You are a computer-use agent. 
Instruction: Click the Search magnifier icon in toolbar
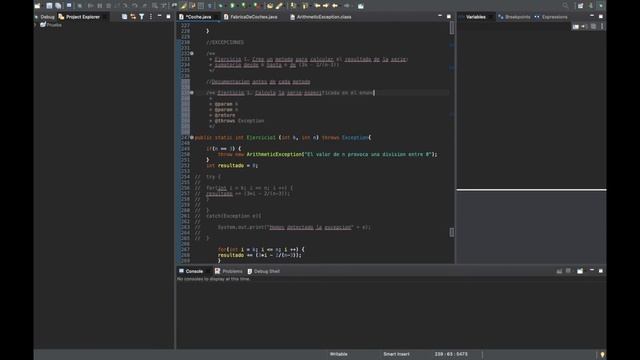565,6
